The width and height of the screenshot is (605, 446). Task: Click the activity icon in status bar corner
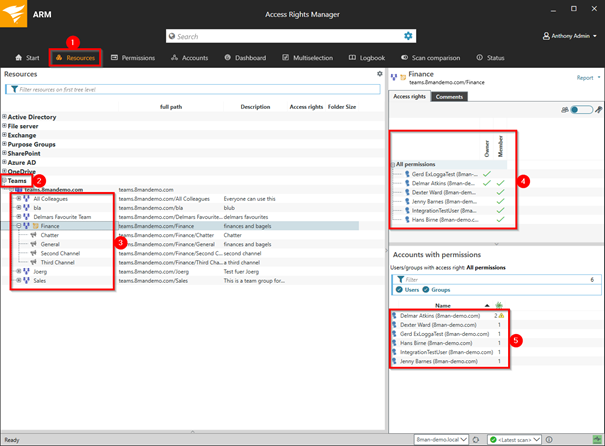point(597,439)
